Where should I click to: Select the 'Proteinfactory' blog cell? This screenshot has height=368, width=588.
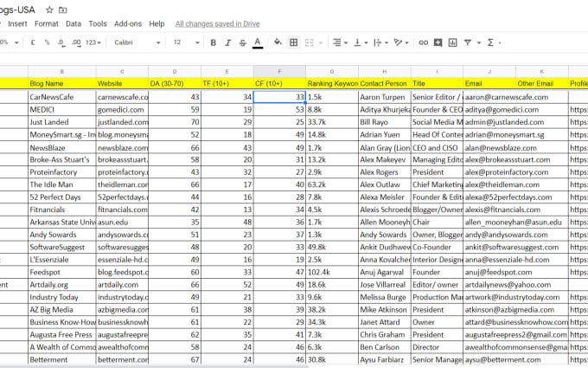click(62, 172)
